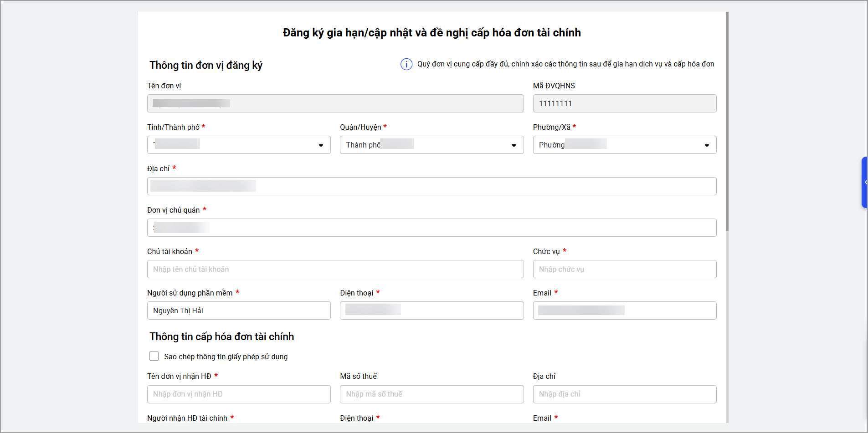Viewport: 868px width, 433px height.
Task: Click the Thông tin cấp hóa đơn heading
Action: (x=222, y=336)
